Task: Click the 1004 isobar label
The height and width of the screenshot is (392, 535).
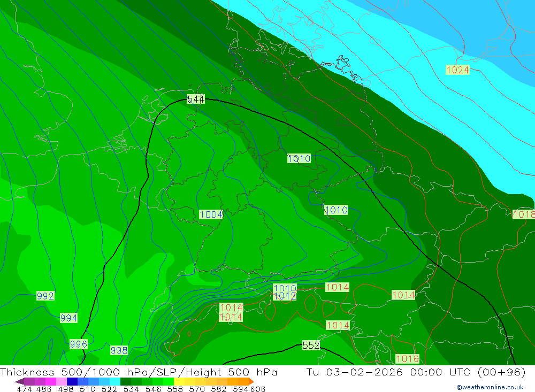Action: [x=211, y=214]
